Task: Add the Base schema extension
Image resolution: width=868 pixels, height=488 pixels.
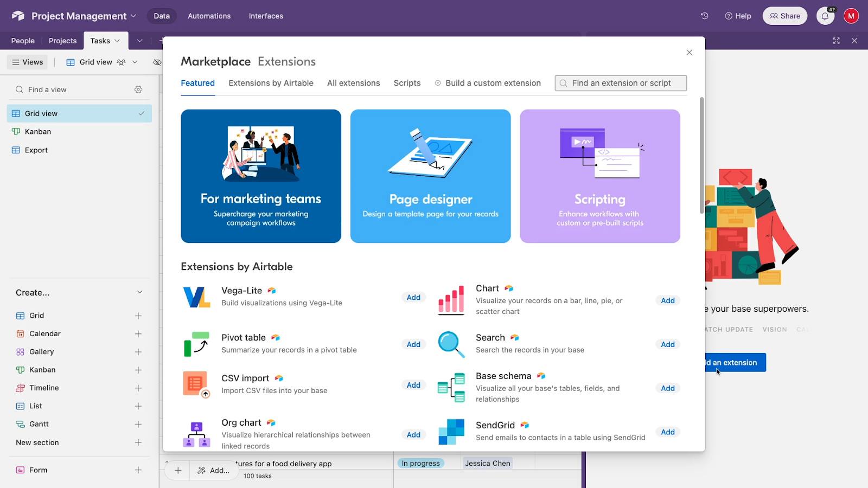Action: 668,388
